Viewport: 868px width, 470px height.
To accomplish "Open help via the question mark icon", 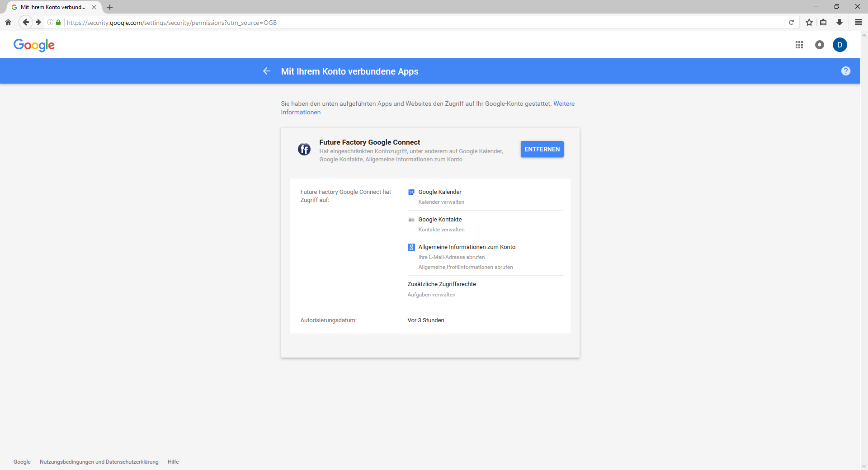I will tap(845, 71).
